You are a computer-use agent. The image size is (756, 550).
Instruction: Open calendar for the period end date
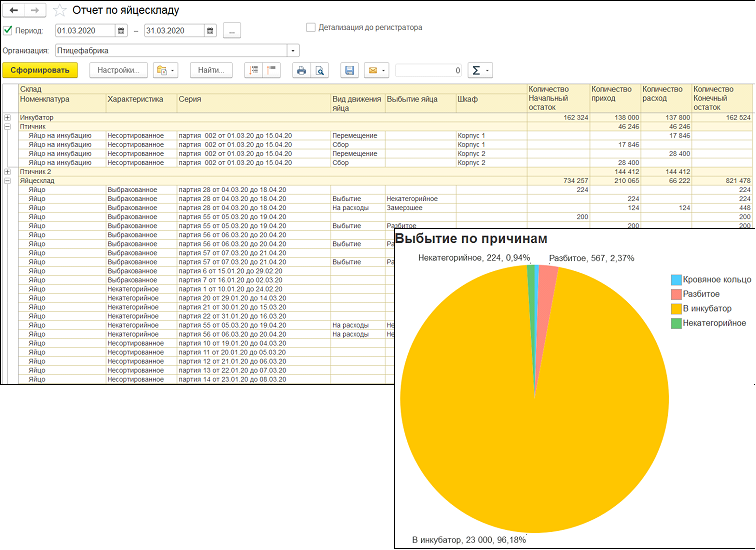[x=208, y=31]
